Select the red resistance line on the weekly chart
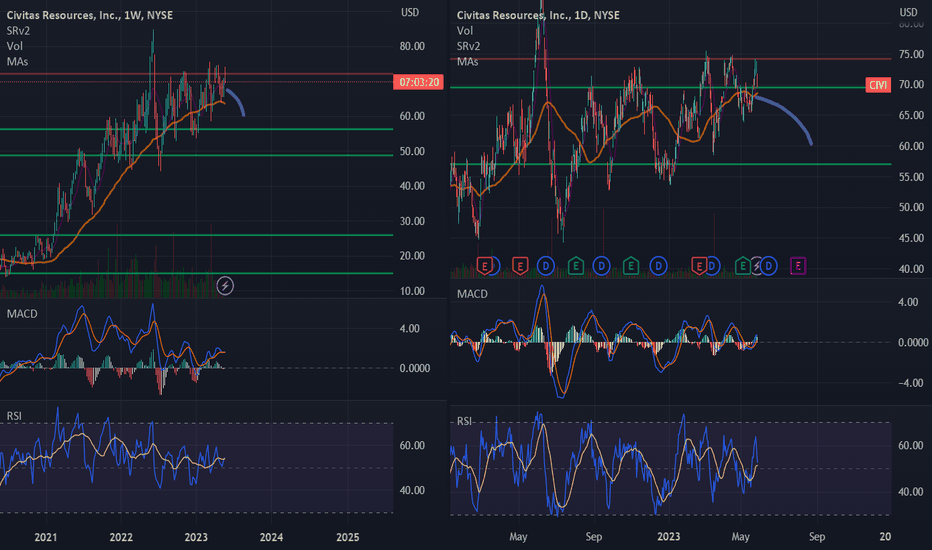 click(196, 74)
